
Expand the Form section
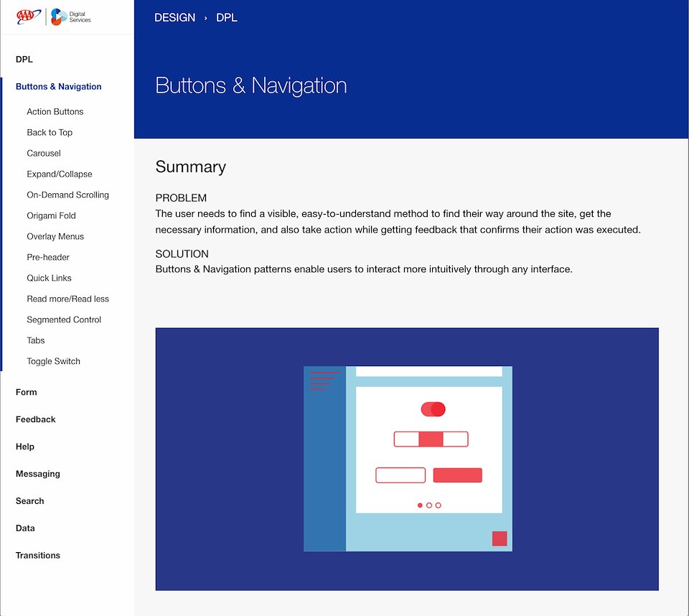click(x=27, y=392)
